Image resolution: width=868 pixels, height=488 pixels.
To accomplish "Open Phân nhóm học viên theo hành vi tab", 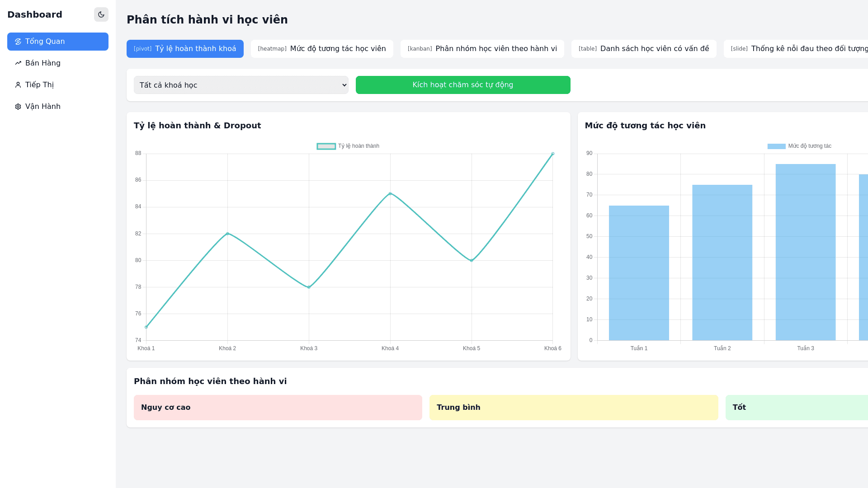I will coord(482,49).
